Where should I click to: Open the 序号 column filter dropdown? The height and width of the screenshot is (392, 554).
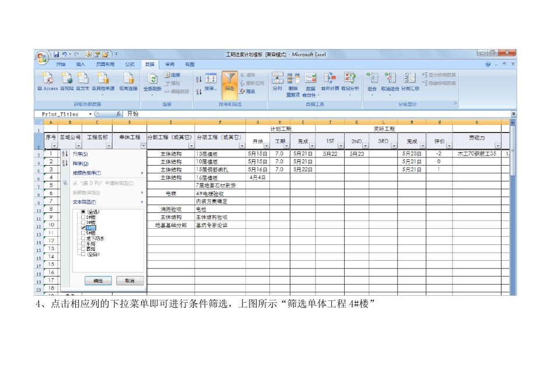pos(54,146)
